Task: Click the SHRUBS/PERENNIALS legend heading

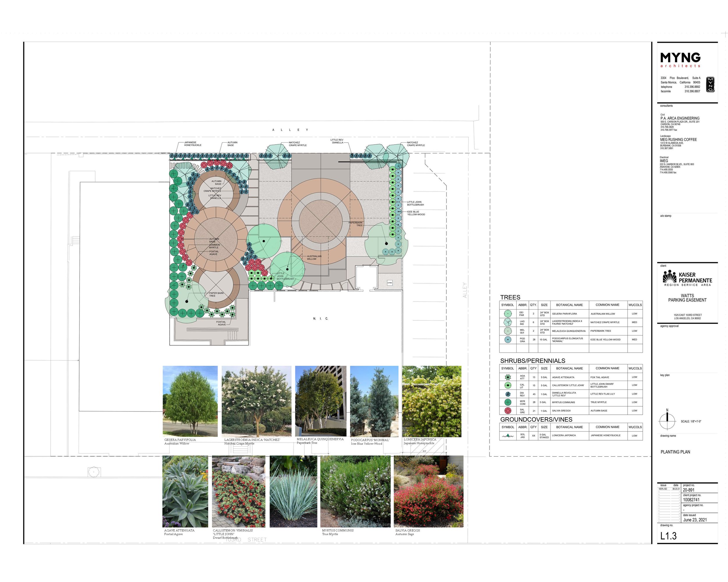Action: (533, 361)
